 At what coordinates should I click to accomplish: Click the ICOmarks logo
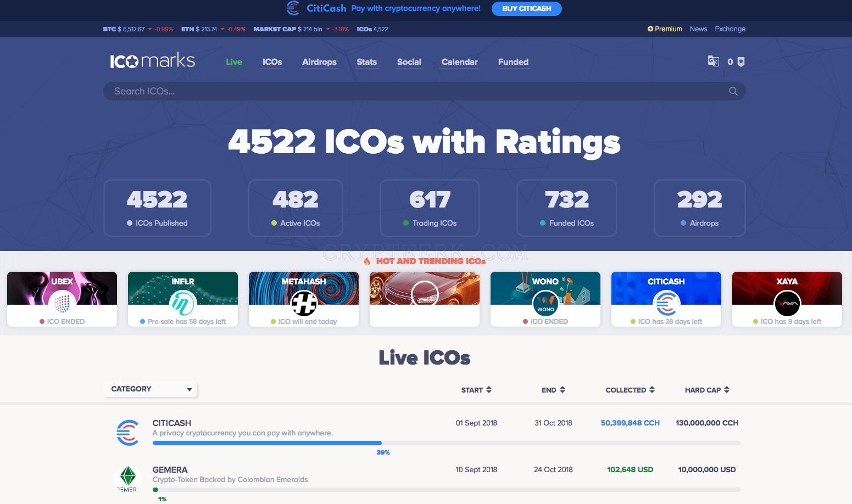[153, 61]
